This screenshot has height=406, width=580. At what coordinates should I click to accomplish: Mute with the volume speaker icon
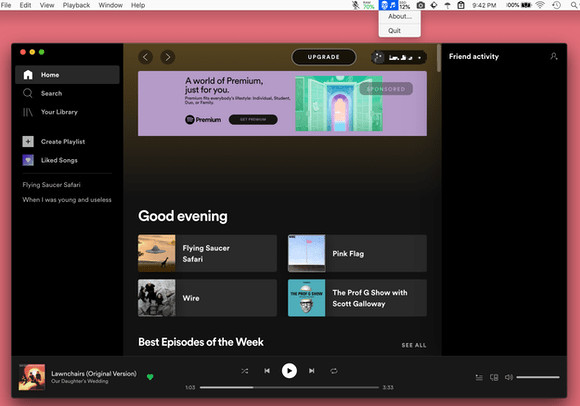click(509, 377)
